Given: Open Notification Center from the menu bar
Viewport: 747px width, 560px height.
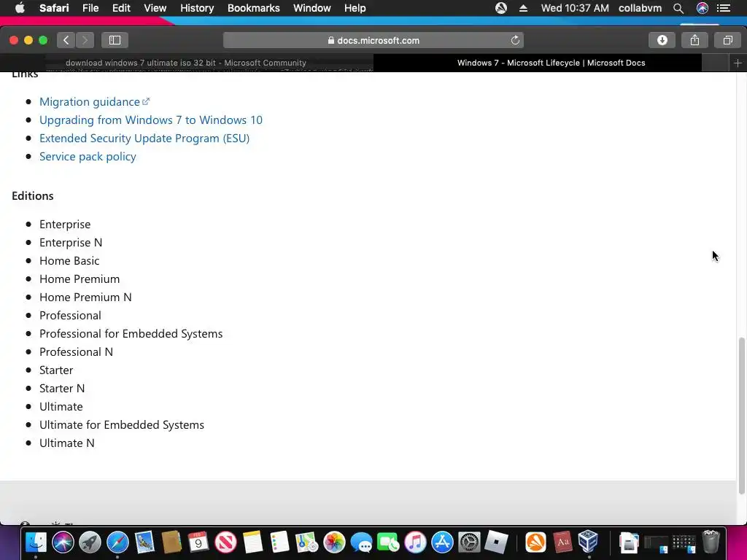Looking at the screenshot, I should (724, 8).
